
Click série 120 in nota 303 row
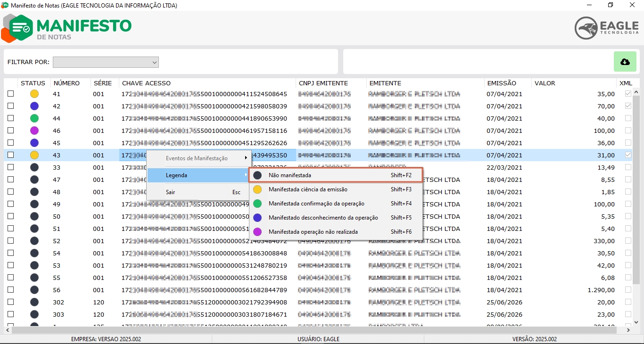click(x=99, y=314)
